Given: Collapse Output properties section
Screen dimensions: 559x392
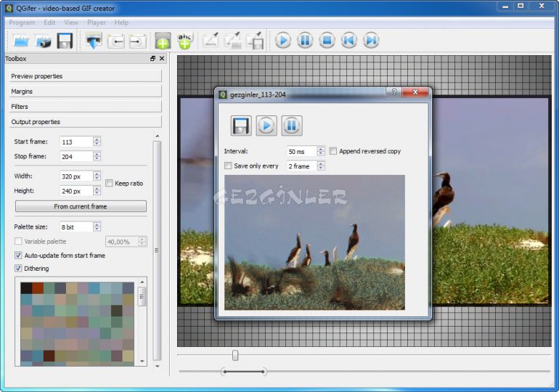Looking at the screenshot, I should point(85,122).
